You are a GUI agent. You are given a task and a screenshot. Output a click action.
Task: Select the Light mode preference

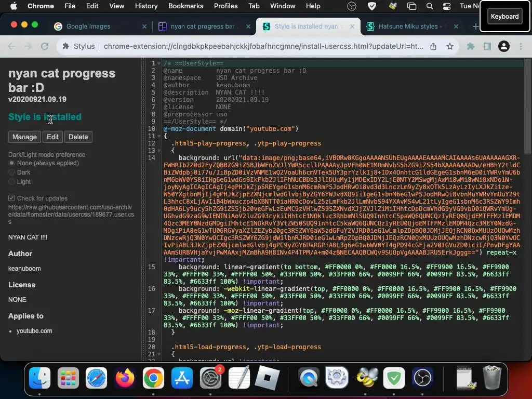click(x=11, y=182)
